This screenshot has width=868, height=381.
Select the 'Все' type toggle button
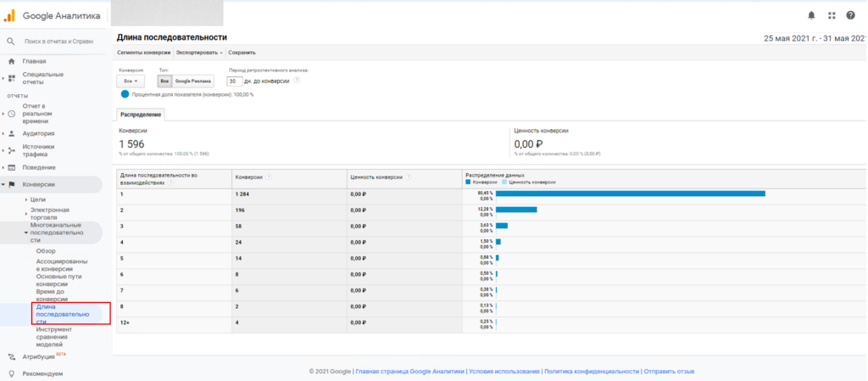(164, 81)
